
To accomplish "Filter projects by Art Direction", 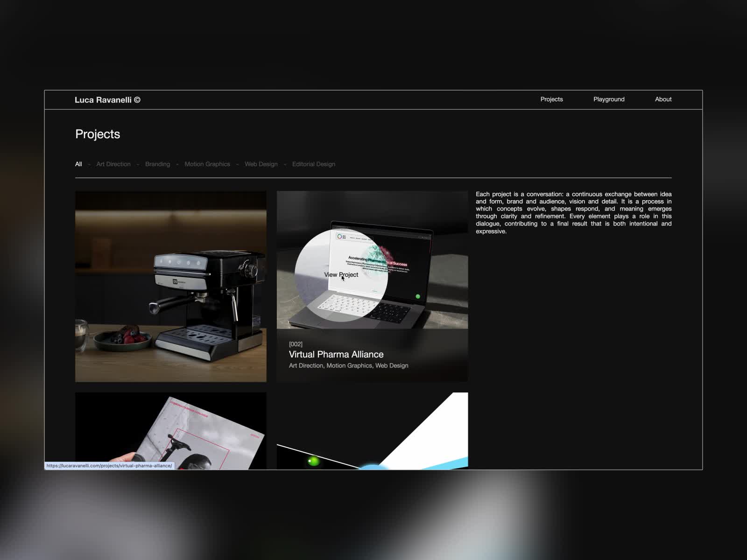I will pyautogui.click(x=113, y=164).
